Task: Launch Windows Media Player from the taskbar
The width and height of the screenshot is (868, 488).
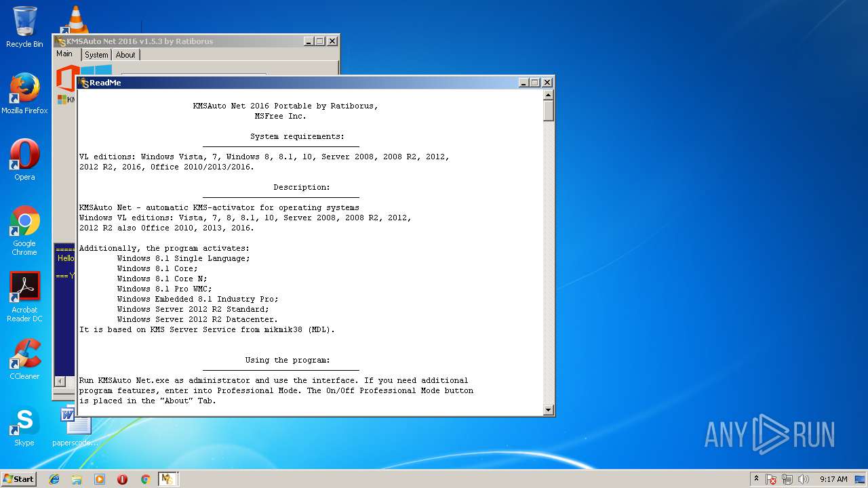Action: click(100, 479)
